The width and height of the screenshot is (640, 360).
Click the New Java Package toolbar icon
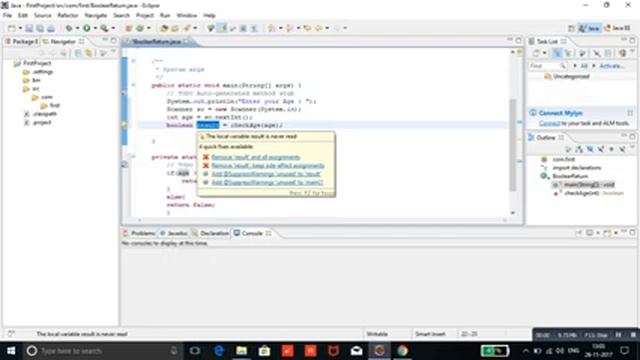tap(129, 28)
